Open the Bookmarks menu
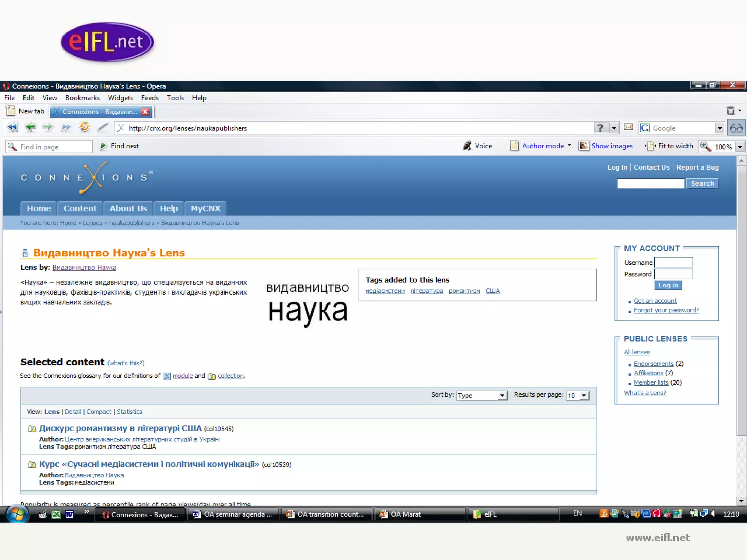 (82, 98)
